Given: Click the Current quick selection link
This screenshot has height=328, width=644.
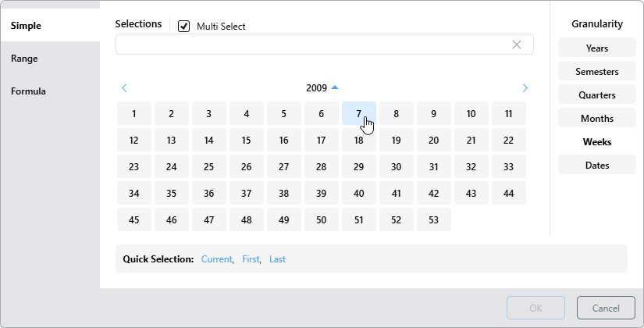Looking at the screenshot, I should click(x=216, y=259).
